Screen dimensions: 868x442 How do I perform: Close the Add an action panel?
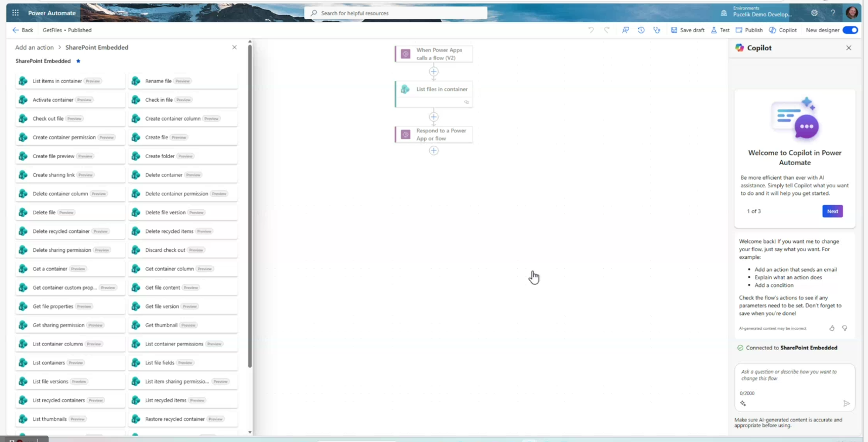tap(234, 47)
